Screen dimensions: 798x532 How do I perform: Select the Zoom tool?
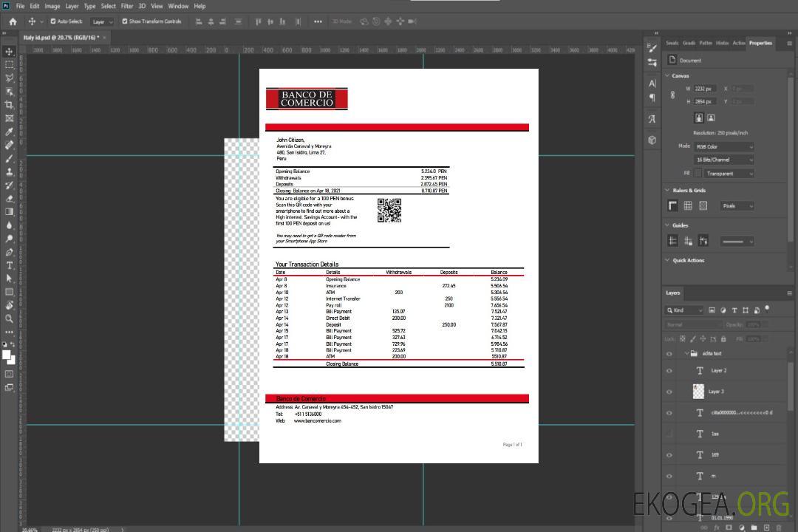[x=10, y=318]
